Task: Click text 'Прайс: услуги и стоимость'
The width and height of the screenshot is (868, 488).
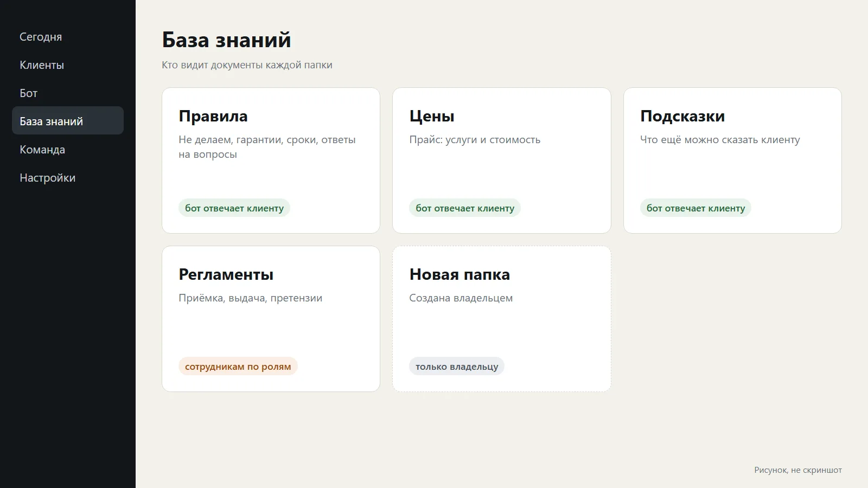Action: 475,140
